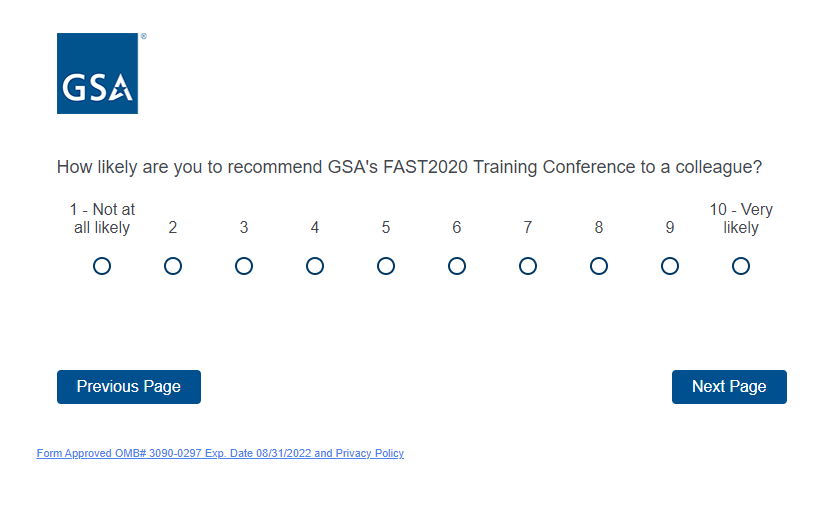This screenshot has height=511, width=840.
Task: Choose the radio button under rating 7
Action: point(528,266)
